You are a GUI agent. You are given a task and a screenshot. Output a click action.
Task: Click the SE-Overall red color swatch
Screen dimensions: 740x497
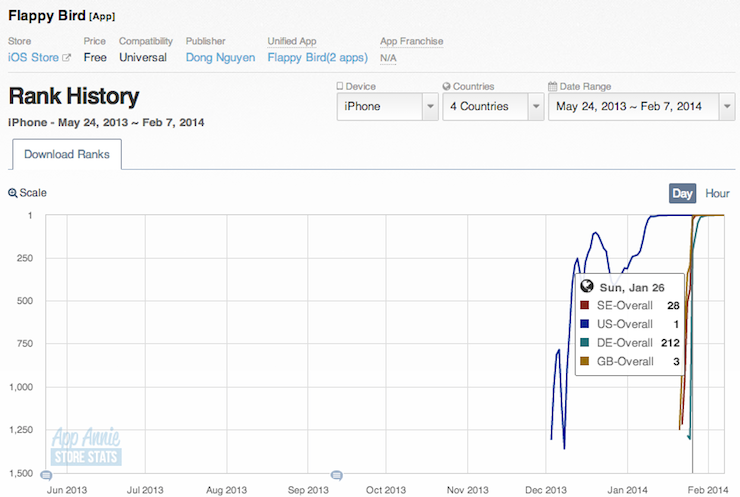coord(585,305)
